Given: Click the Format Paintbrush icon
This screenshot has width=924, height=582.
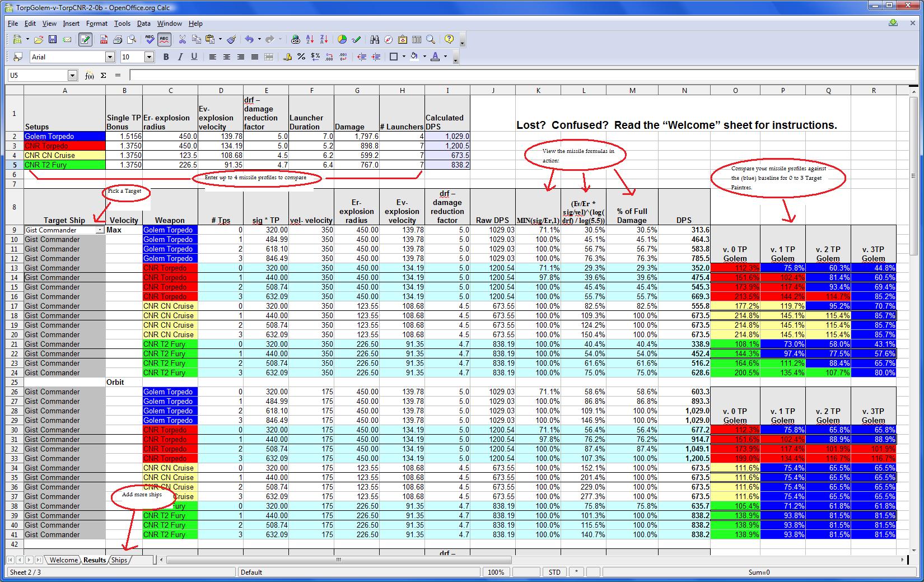Looking at the screenshot, I should tap(231, 40).
